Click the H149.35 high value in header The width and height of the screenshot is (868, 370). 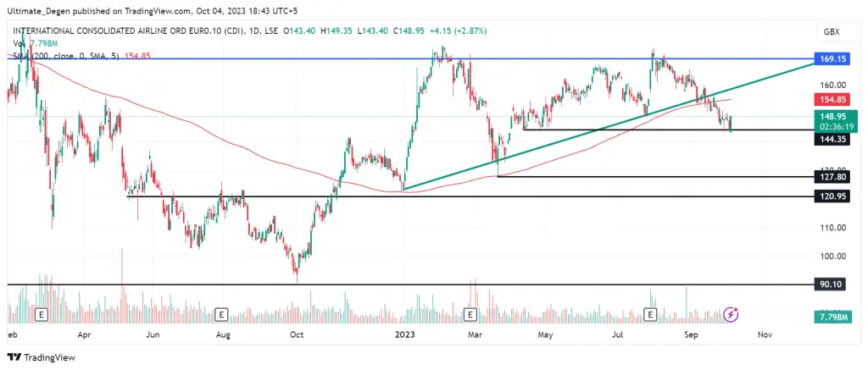click(336, 31)
